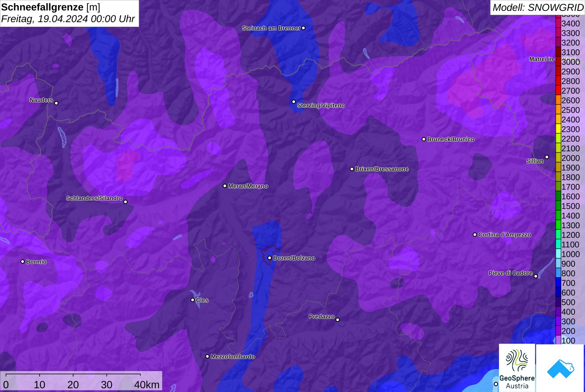Click the legend color swatch for 100 m
Image resolution: width=585 pixels, height=392 pixels.
(558, 341)
